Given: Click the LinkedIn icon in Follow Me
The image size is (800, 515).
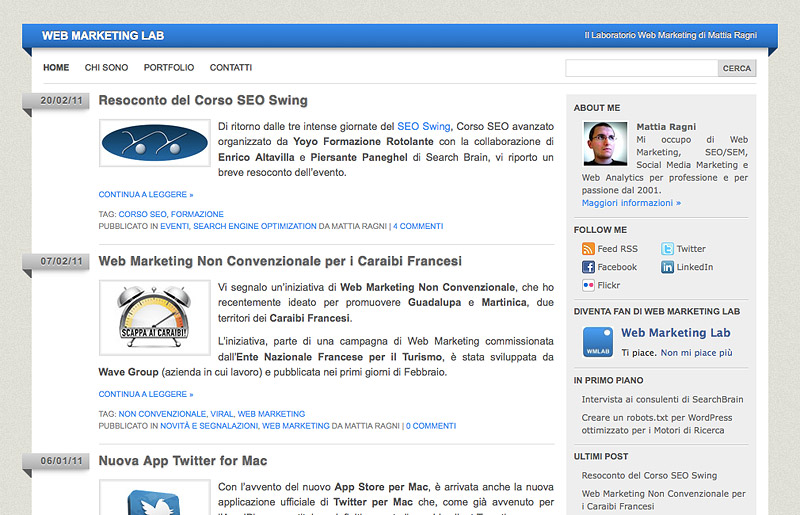Looking at the screenshot, I should click(667, 267).
